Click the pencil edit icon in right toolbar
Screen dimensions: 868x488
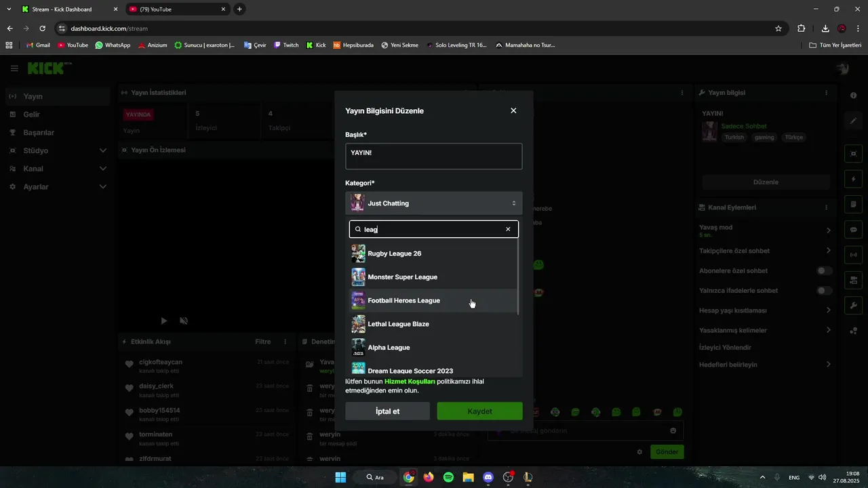(854, 121)
